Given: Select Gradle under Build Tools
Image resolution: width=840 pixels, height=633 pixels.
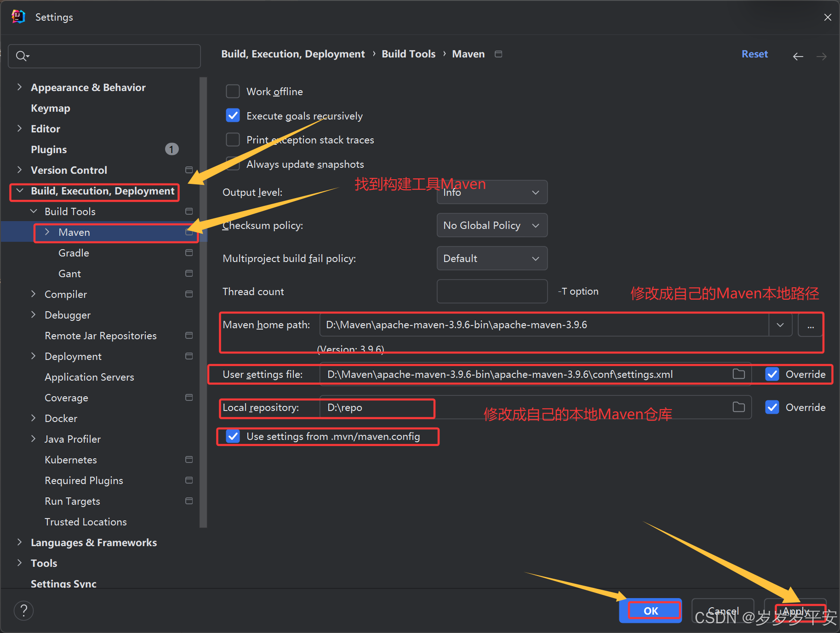Looking at the screenshot, I should 74,253.
